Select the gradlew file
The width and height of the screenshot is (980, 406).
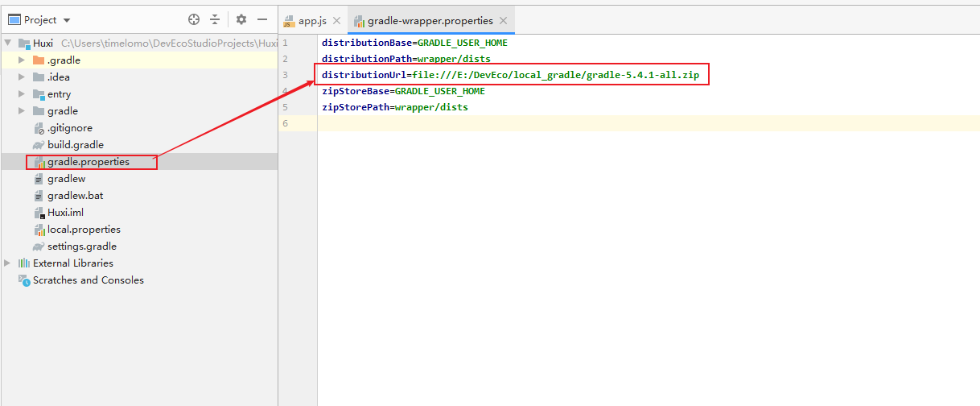(66, 178)
